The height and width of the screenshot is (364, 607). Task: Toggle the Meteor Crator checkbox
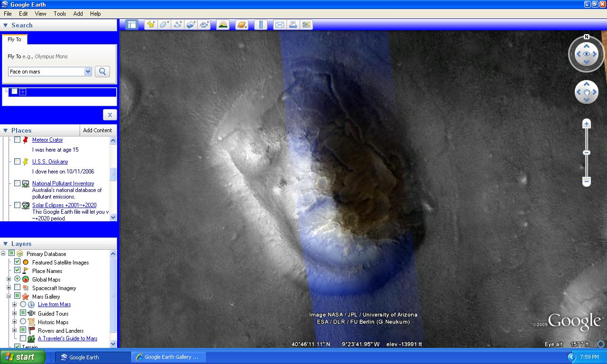17,140
